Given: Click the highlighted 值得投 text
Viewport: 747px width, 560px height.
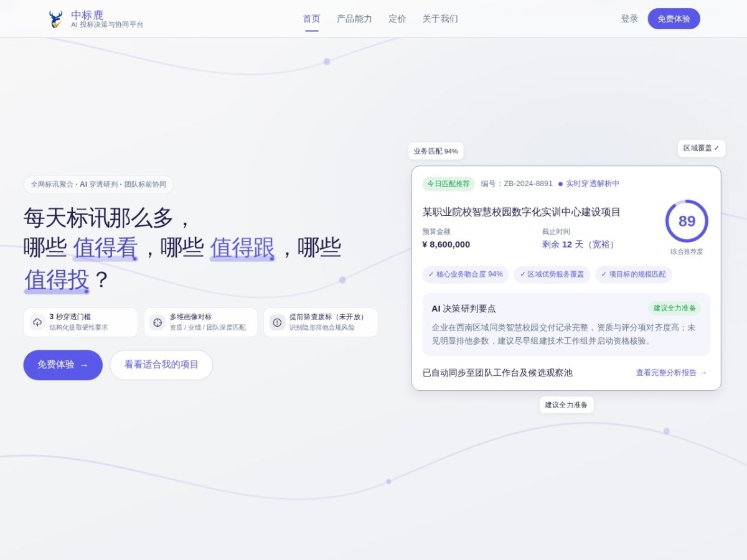Looking at the screenshot, I should (57, 280).
